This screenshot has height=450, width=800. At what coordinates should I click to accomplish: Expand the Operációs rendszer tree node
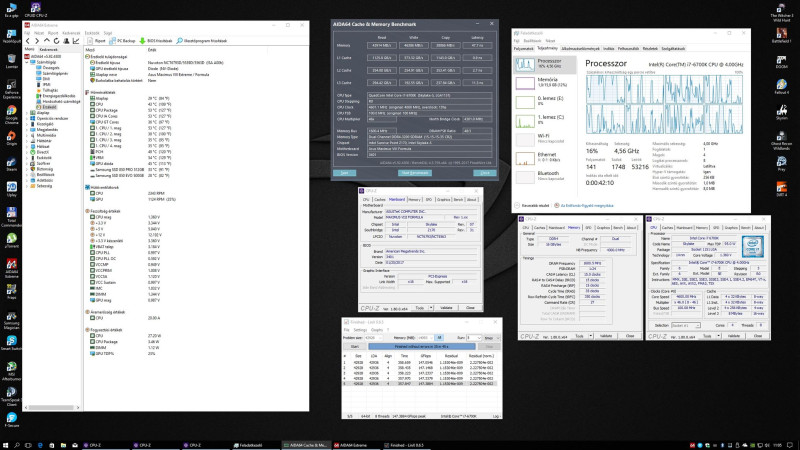[x=27, y=118]
